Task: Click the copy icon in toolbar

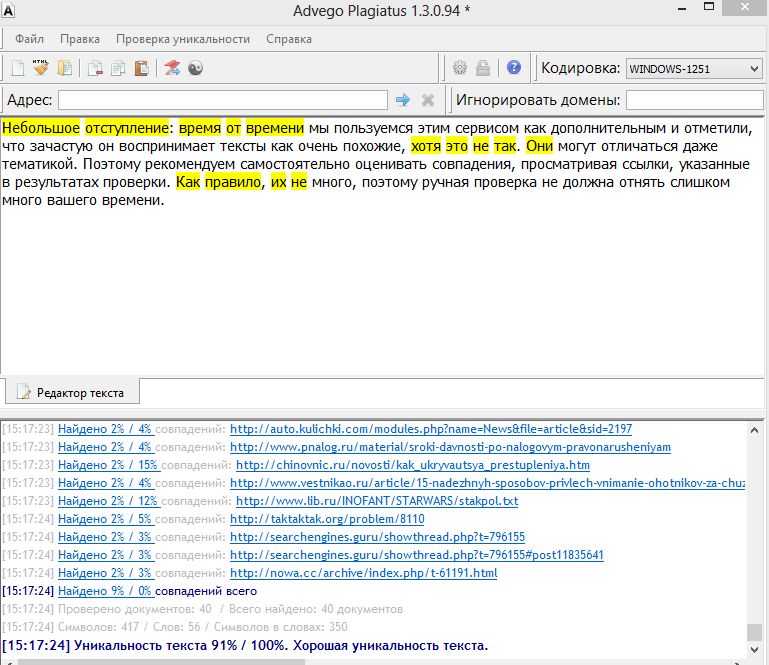Action: tap(118, 69)
